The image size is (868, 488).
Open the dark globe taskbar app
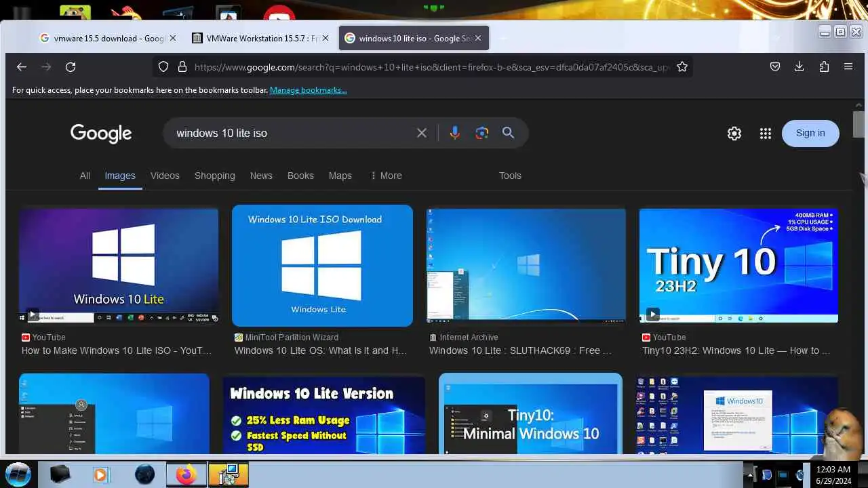[x=144, y=474]
